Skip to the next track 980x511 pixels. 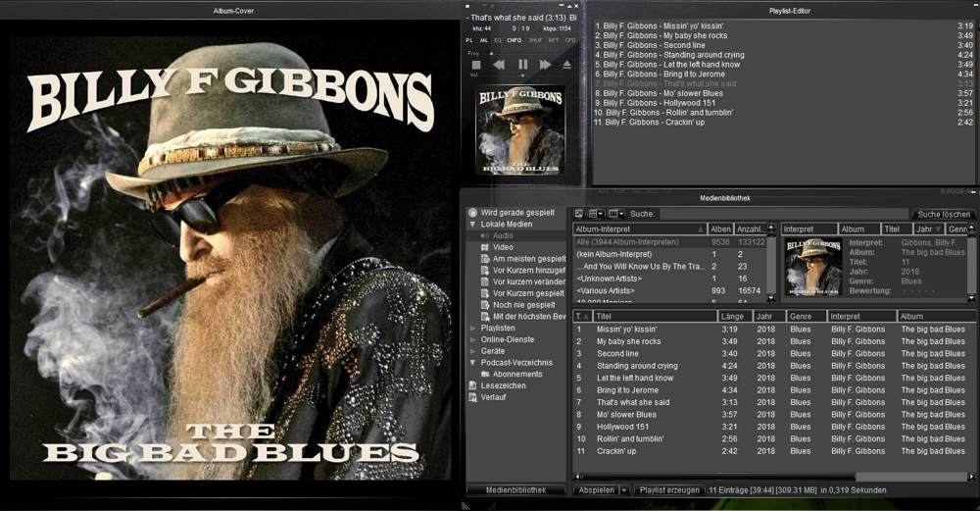point(545,65)
